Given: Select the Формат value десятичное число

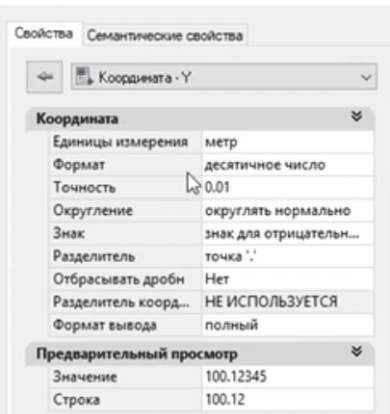Looking at the screenshot, I should 287,165.
